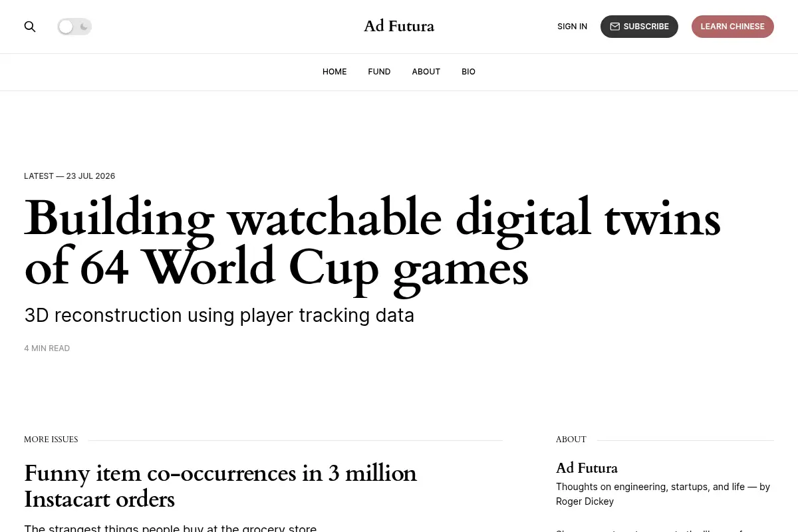Click the 4 min read label
The image size is (798, 532).
pyautogui.click(x=47, y=348)
